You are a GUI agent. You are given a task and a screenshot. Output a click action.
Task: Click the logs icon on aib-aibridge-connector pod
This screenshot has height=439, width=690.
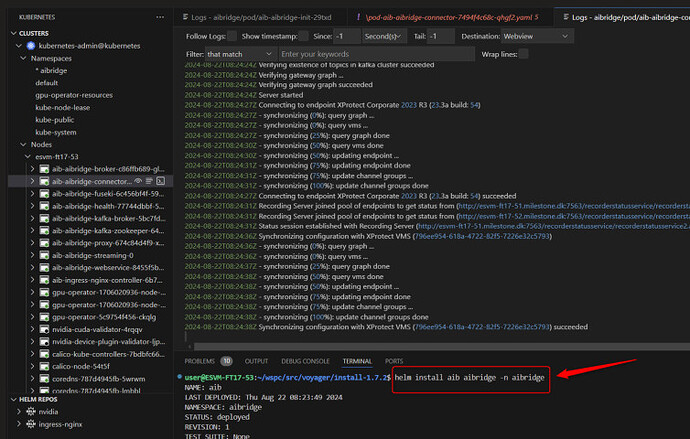(148, 181)
